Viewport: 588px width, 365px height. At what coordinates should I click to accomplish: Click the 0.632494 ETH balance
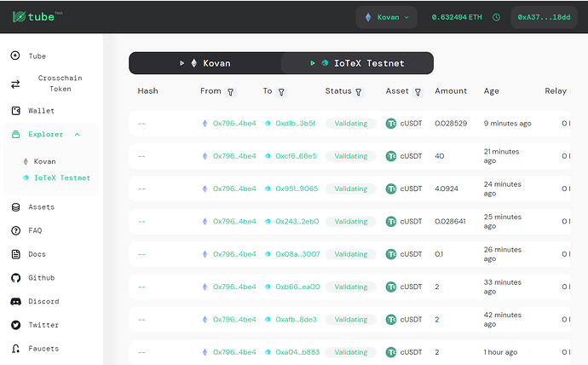coord(457,17)
